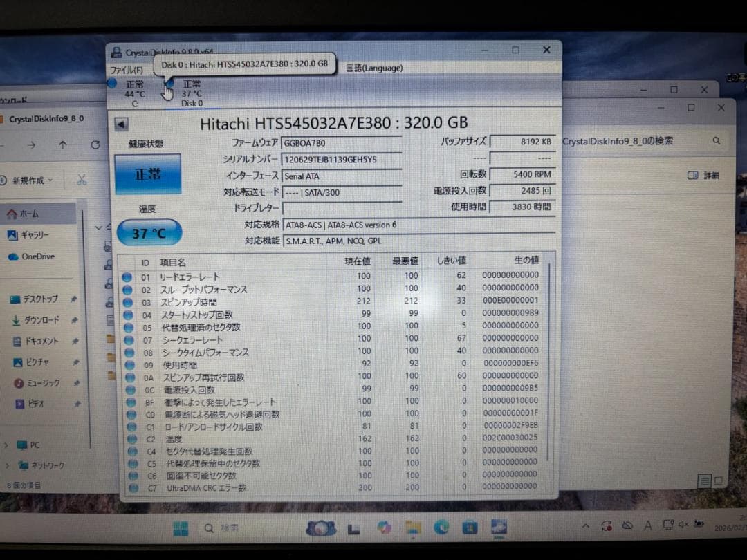Viewport: 747px width, 560px height.
Task: Click status circle for C7 UltraDMA CRC row
Action: [134, 487]
